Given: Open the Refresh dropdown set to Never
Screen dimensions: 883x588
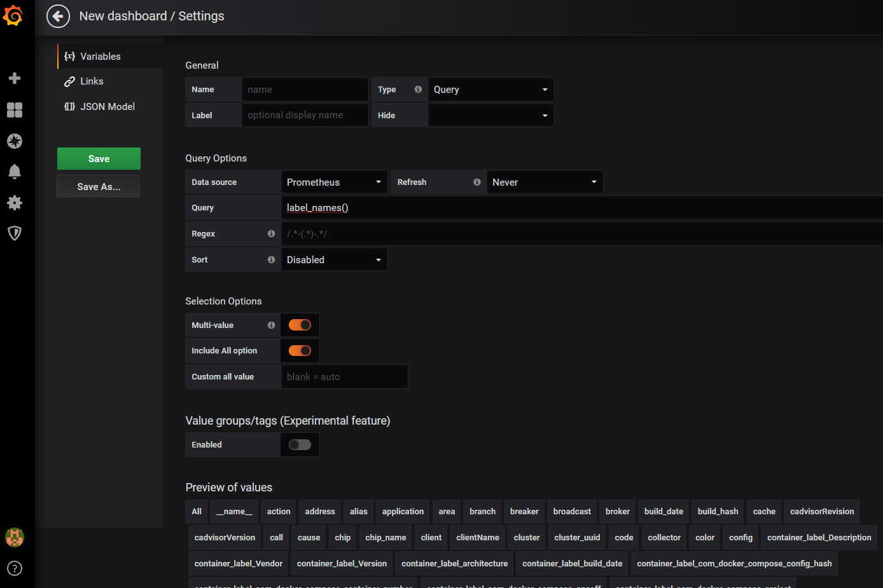Looking at the screenshot, I should pos(544,182).
